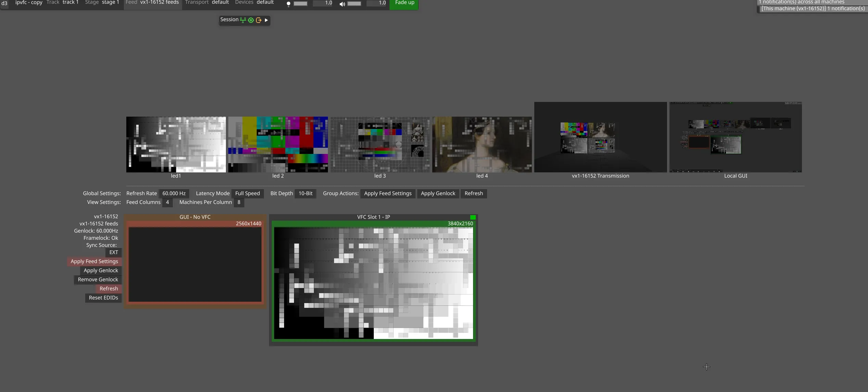
Task: Click the Apply Genlock group action
Action: (x=438, y=193)
